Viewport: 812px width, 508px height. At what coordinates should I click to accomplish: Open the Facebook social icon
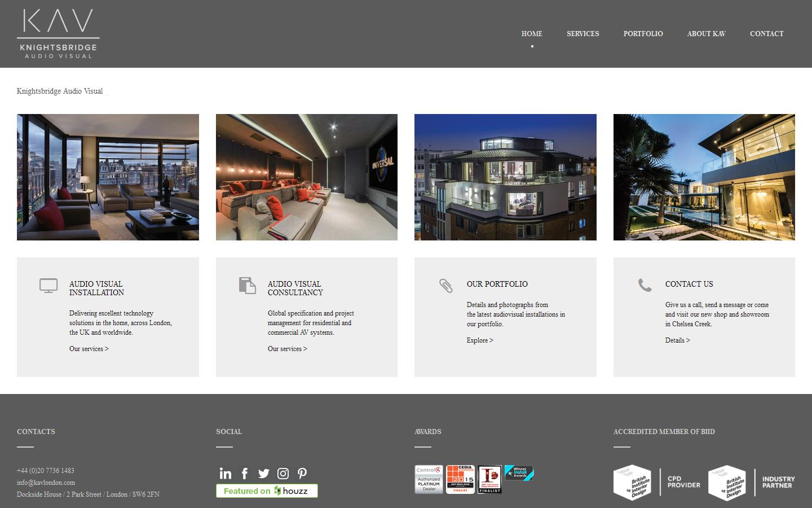245,474
